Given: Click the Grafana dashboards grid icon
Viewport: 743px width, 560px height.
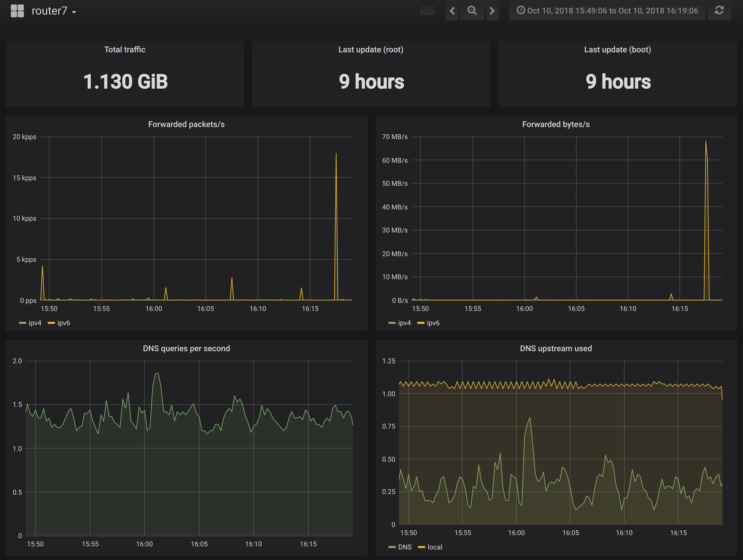Looking at the screenshot, I should (17, 11).
